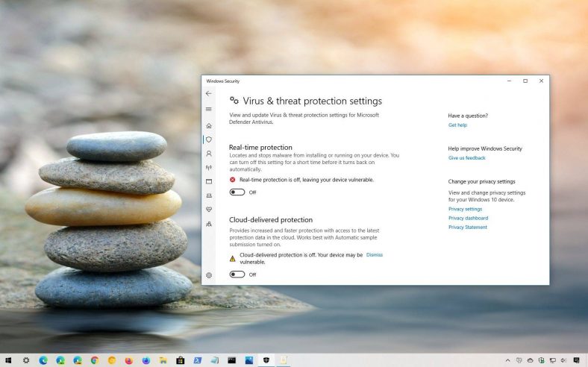This screenshot has width=588, height=367.
Task: Maximize the Windows Security window
Action: 525,81
